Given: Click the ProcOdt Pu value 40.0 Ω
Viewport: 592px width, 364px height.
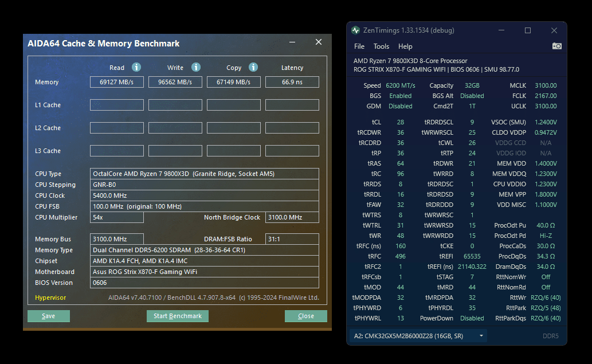Looking at the screenshot, I should [x=546, y=225].
